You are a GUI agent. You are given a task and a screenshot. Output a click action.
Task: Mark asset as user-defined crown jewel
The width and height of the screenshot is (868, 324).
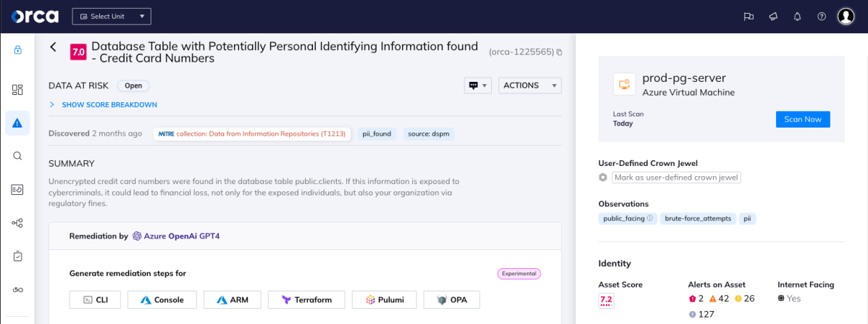[x=676, y=178]
